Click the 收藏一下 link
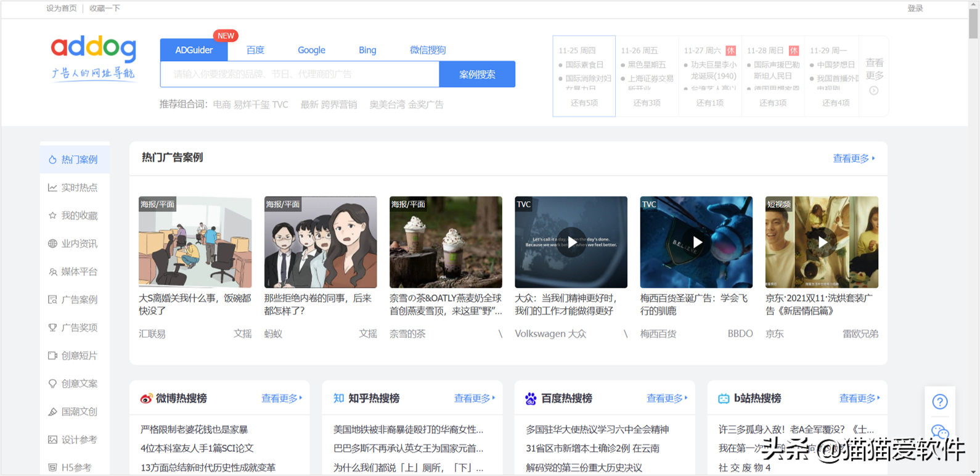 click(105, 8)
